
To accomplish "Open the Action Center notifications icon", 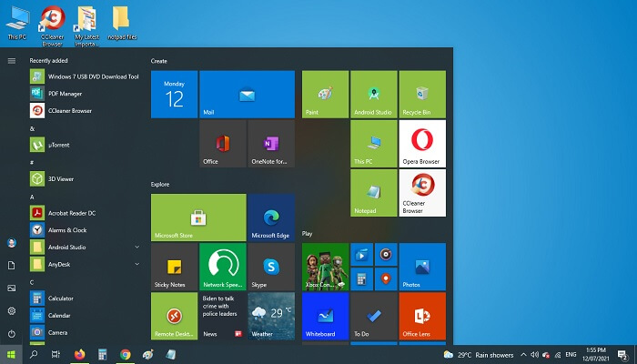I will click(622, 355).
